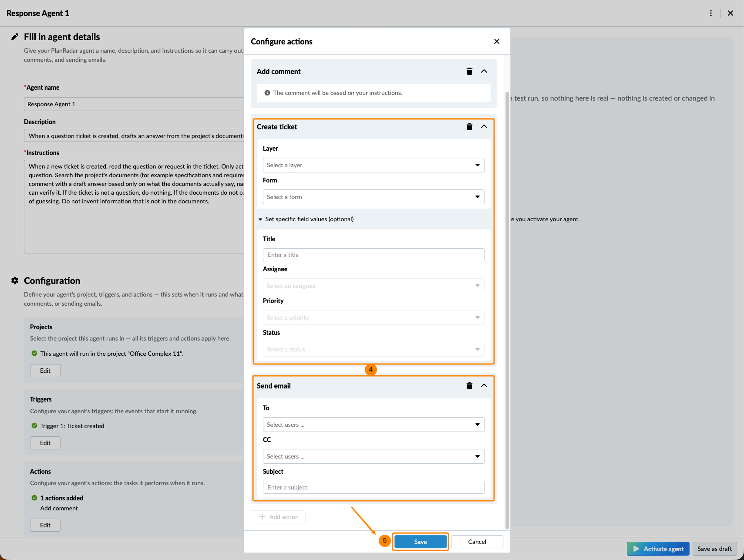Click the 'Add comment' text under actions added
Viewport: 744px width, 560px height.
pos(59,508)
